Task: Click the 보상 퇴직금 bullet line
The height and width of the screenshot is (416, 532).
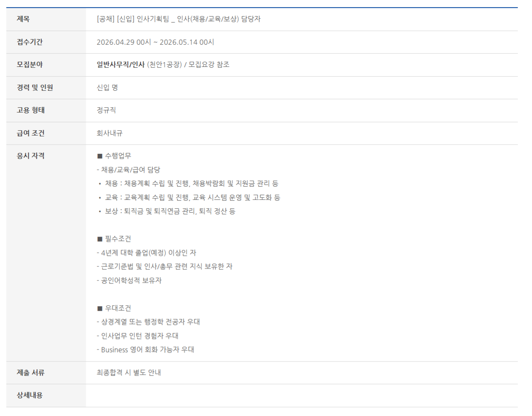Action: (170, 211)
